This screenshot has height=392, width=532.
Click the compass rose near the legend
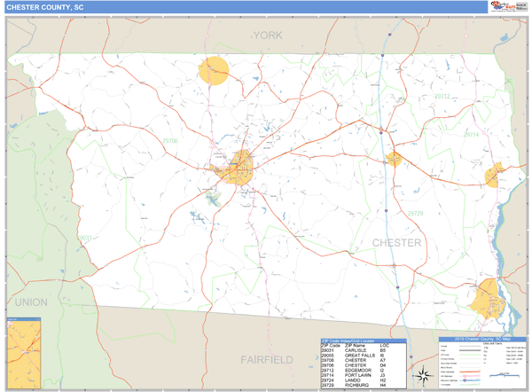click(424, 371)
